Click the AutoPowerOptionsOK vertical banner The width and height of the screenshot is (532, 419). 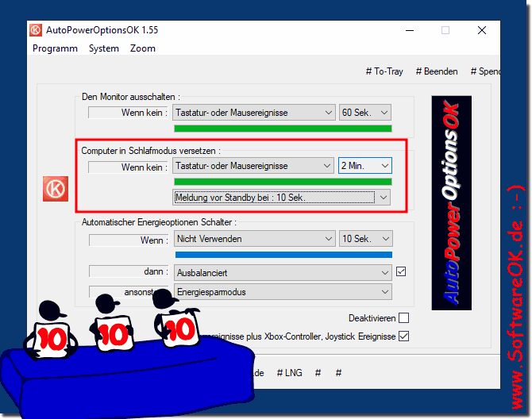pos(451,202)
